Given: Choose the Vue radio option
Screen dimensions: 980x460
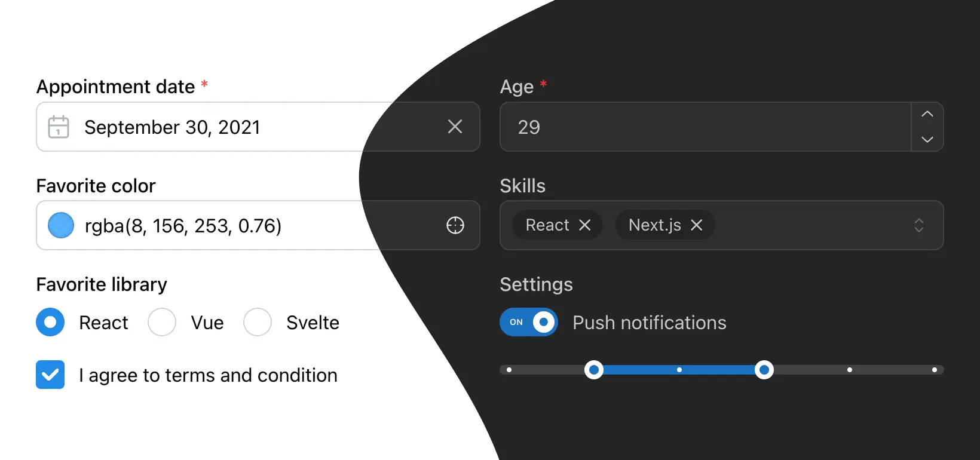Looking at the screenshot, I should coord(162,323).
